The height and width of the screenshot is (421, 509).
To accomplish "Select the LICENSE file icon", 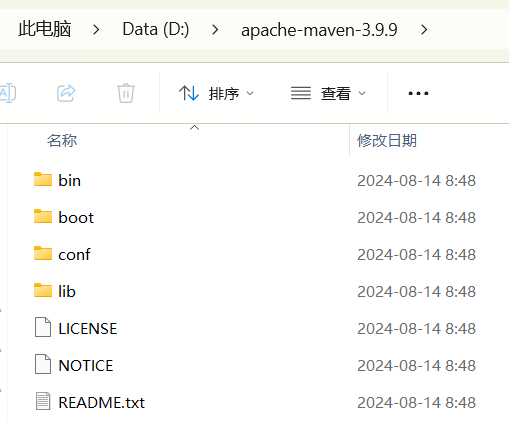I will pos(43,327).
